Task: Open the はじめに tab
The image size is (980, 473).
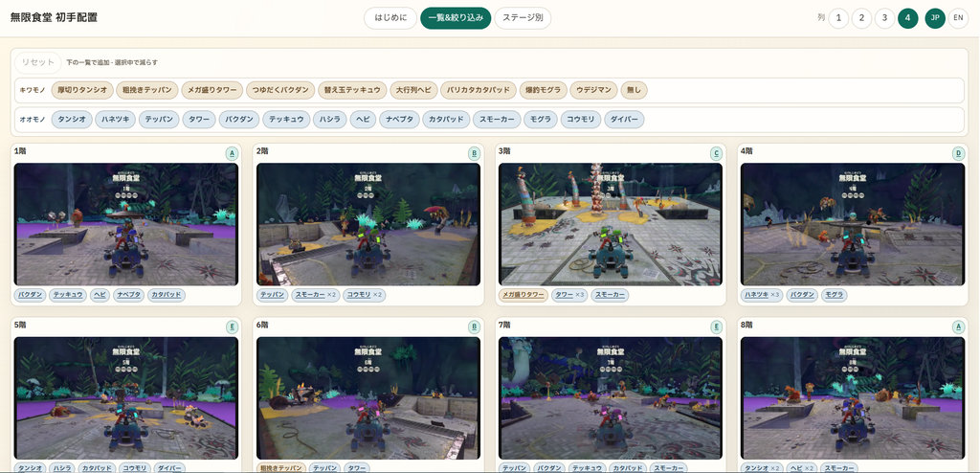Action: (x=390, y=18)
